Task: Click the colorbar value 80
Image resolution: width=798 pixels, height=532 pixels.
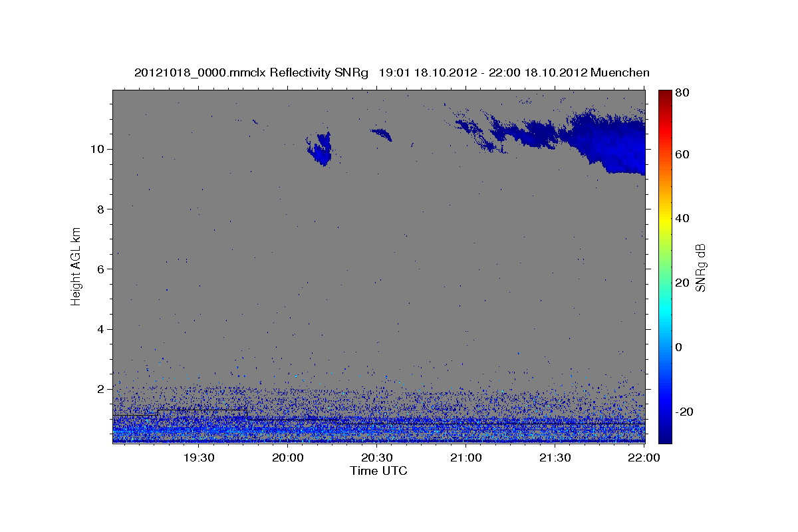Action: coord(683,92)
